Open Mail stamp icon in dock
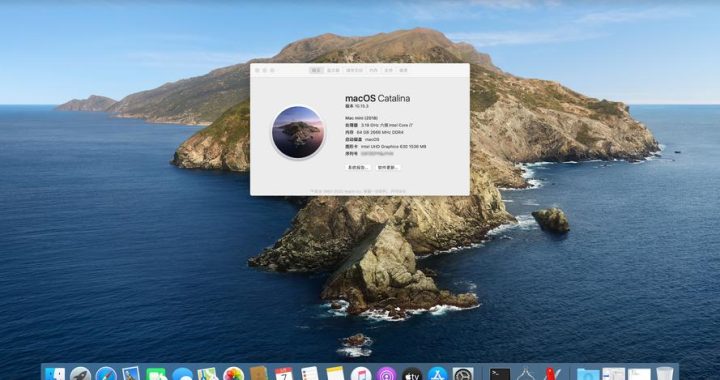The image size is (720, 380). (x=131, y=374)
